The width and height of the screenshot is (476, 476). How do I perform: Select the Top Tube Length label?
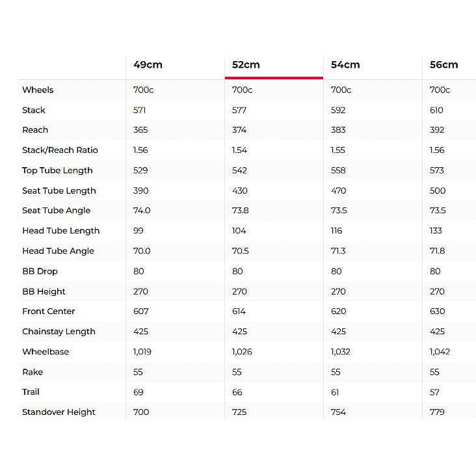pyautogui.click(x=57, y=170)
